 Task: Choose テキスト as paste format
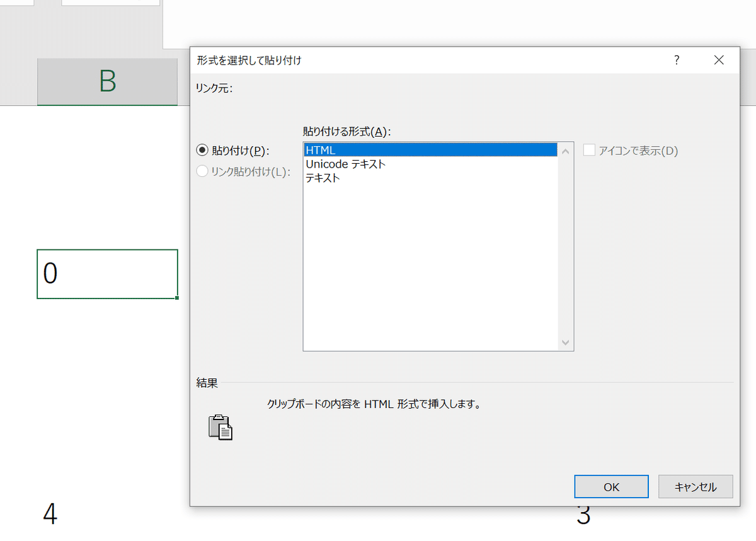[x=378, y=178]
